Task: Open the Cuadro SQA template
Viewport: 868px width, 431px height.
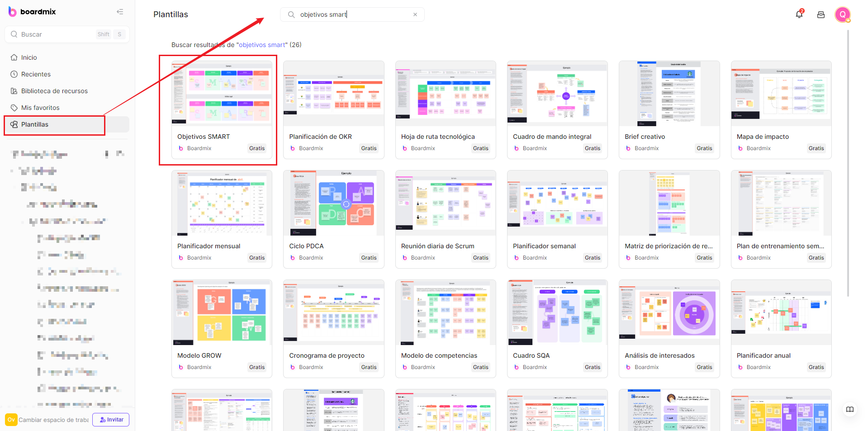Action: [x=557, y=329]
